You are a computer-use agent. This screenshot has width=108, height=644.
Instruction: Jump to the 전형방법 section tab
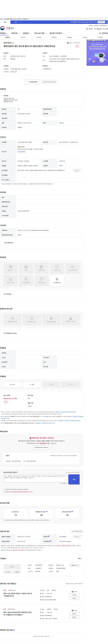(x=69, y=38)
